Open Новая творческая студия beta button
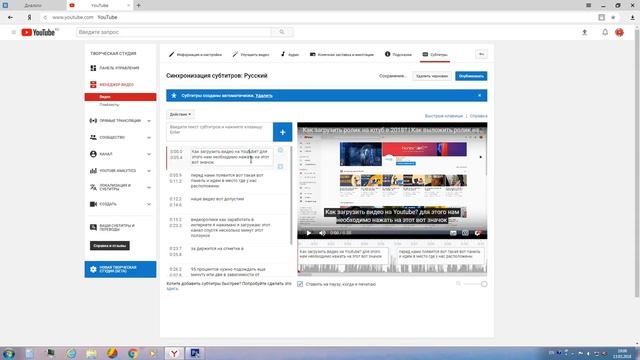The height and width of the screenshot is (360, 640). click(120, 269)
